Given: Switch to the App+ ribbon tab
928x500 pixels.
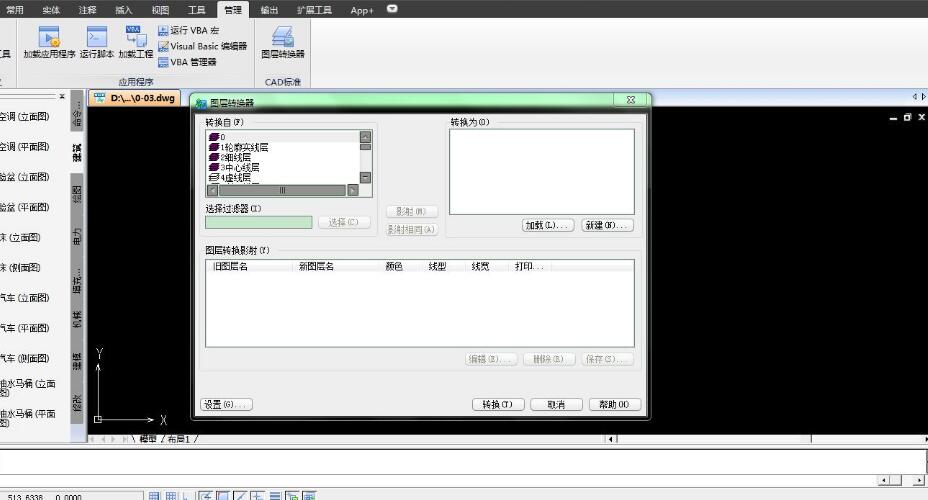Looking at the screenshot, I should click(362, 10).
